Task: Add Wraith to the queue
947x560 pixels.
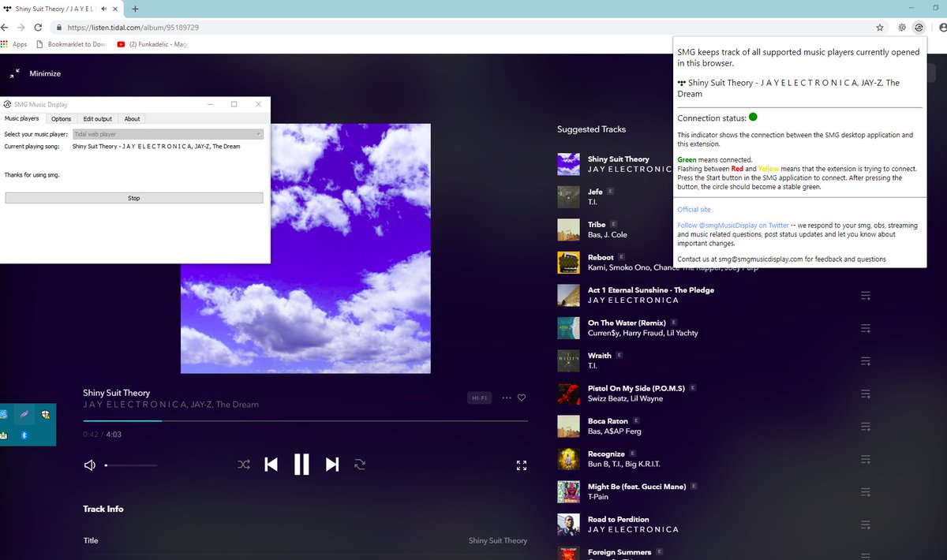Action: (865, 361)
